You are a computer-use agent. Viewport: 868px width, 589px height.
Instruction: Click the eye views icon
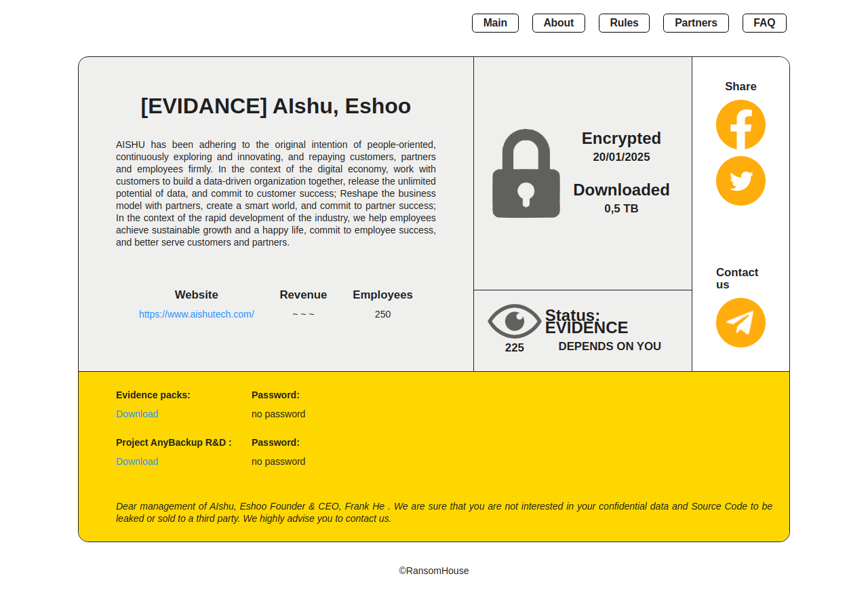coord(514,321)
